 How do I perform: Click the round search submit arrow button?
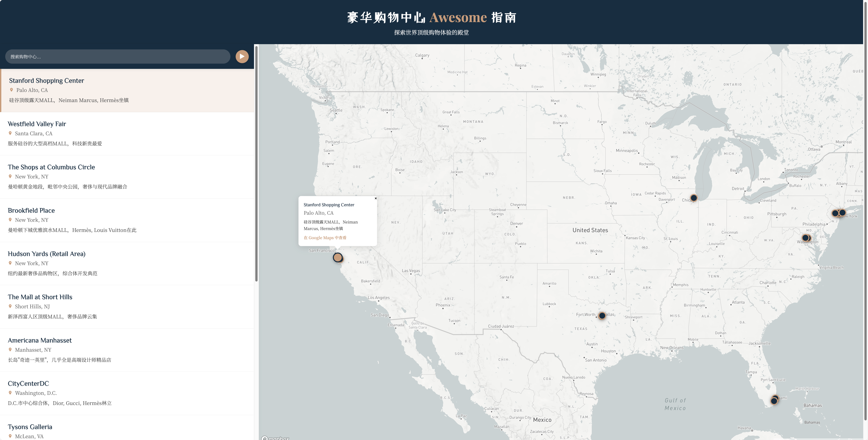click(242, 57)
